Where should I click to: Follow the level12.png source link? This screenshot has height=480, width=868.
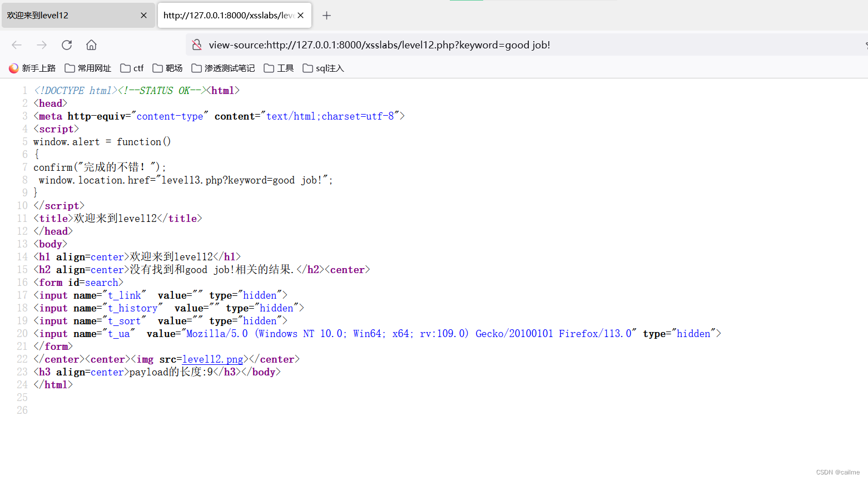(212, 359)
